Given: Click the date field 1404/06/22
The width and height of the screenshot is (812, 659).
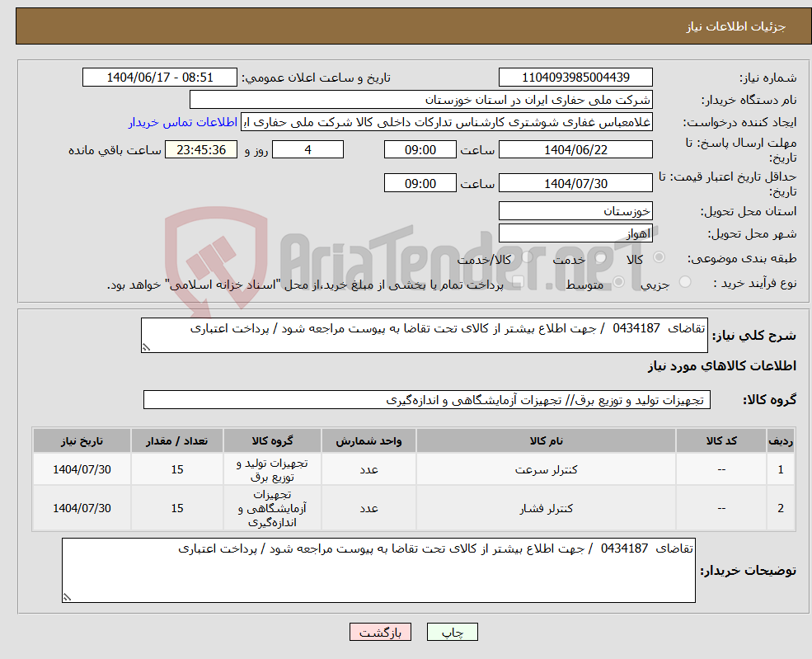Looking at the screenshot, I should pyautogui.click(x=575, y=149).
